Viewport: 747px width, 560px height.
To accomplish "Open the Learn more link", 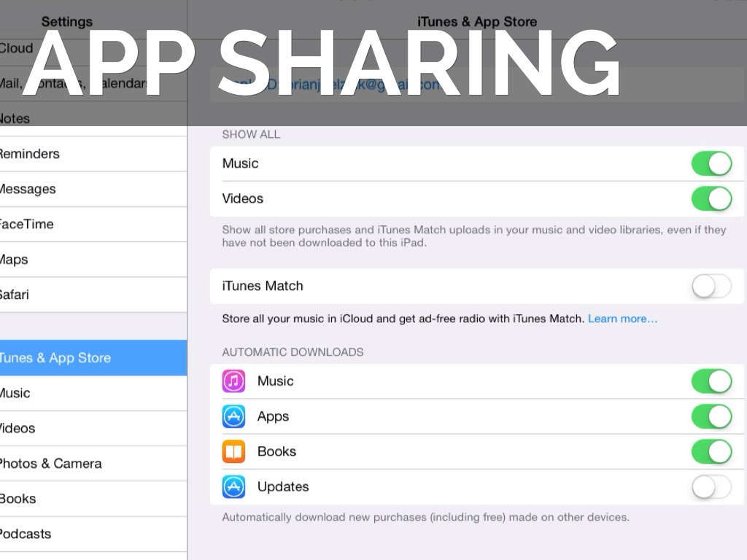I will [x=622, y=319].
